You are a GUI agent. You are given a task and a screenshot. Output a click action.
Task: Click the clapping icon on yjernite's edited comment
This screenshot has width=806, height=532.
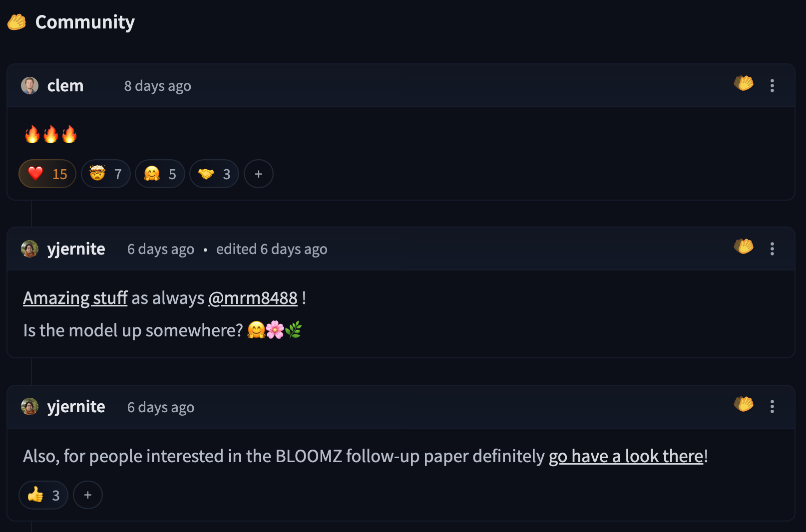click(x=744, y=247)
